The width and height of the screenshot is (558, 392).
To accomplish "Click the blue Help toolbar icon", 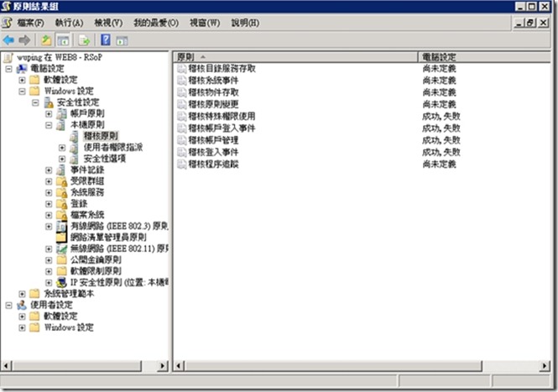I will pos(106,39).
